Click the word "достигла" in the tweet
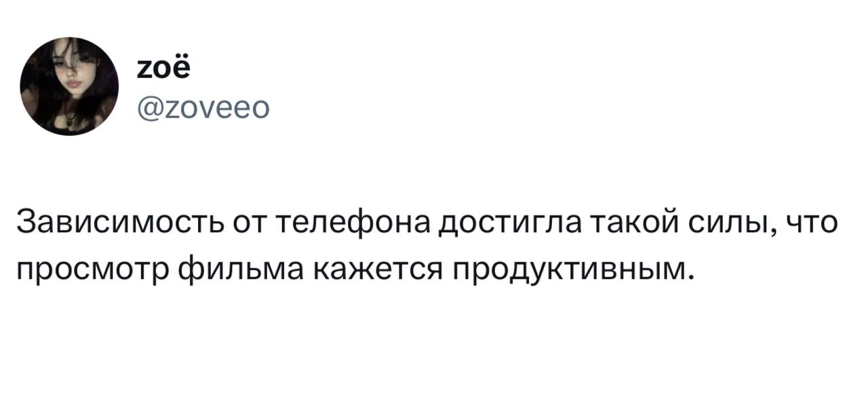The width and height of the screenshot is (868, 397). click(505, 223)
